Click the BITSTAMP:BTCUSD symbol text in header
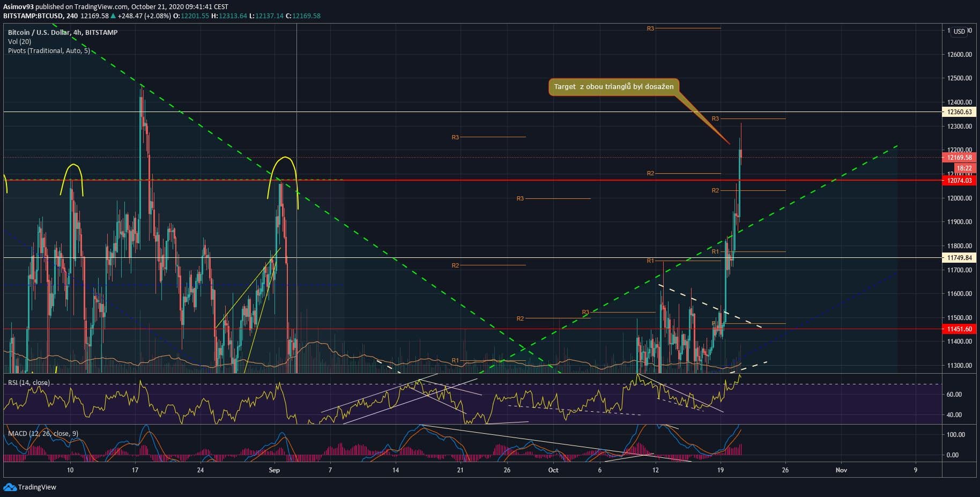The image size is (980, 497). click(31, 16)
